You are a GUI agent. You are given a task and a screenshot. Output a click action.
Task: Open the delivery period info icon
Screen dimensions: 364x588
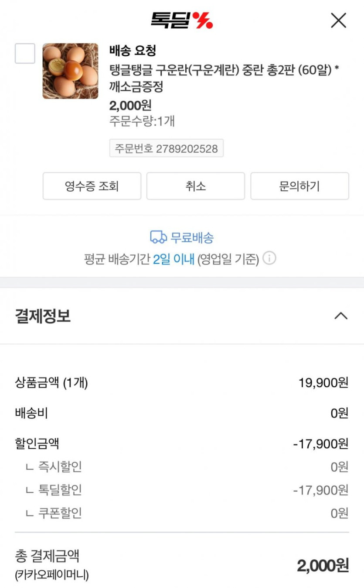(269, 259)
